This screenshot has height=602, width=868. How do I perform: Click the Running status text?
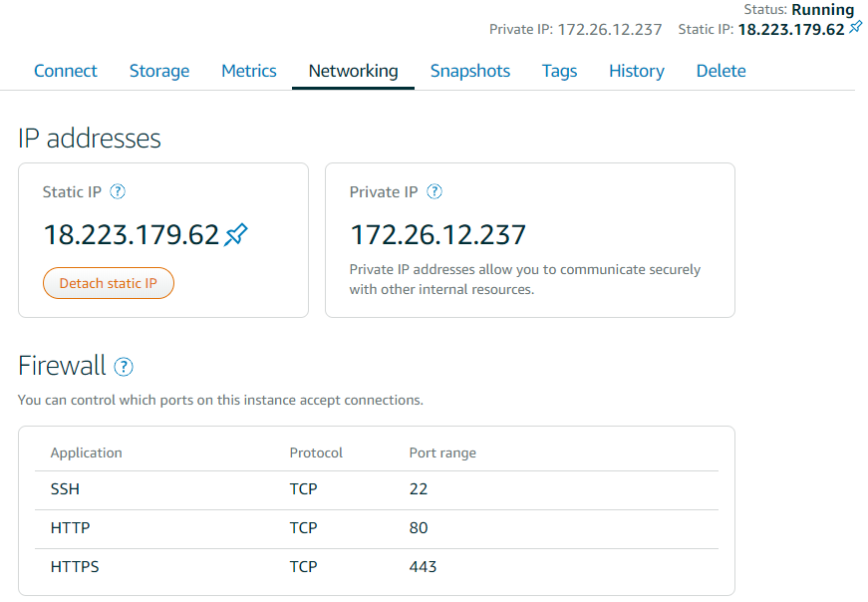[x=822, y=9]
